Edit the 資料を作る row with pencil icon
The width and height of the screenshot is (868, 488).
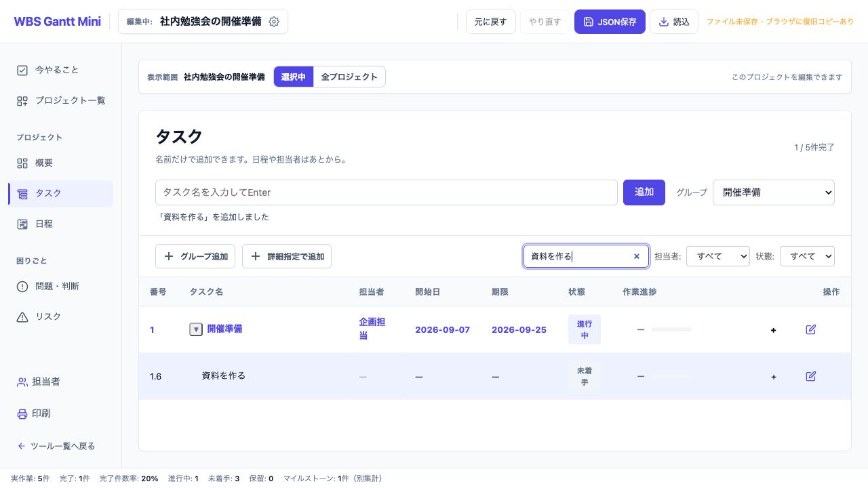pos(811,376)
